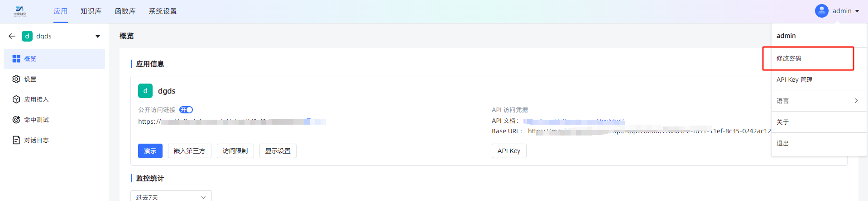Image resolution: width=868 pixels, height=201 pixels.
Task: Open the 对话日志 document sidebar item
Action: click(54, 140)
